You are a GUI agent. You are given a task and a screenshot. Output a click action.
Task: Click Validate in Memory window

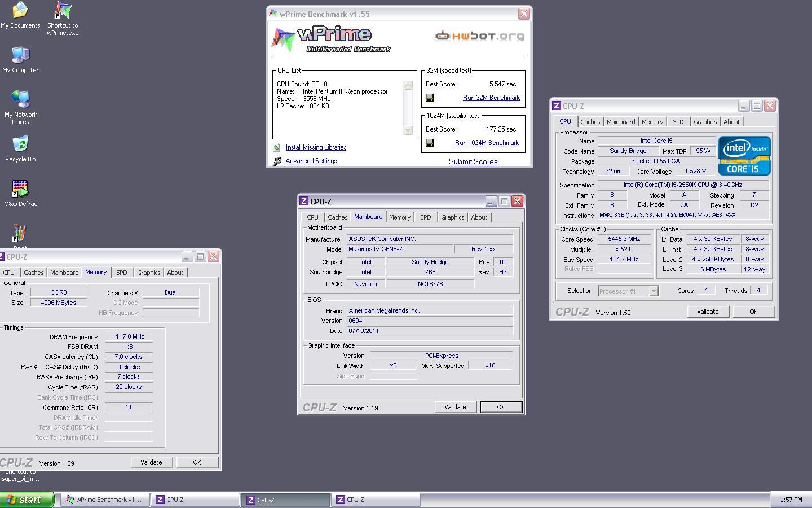(x=151, y=462)
